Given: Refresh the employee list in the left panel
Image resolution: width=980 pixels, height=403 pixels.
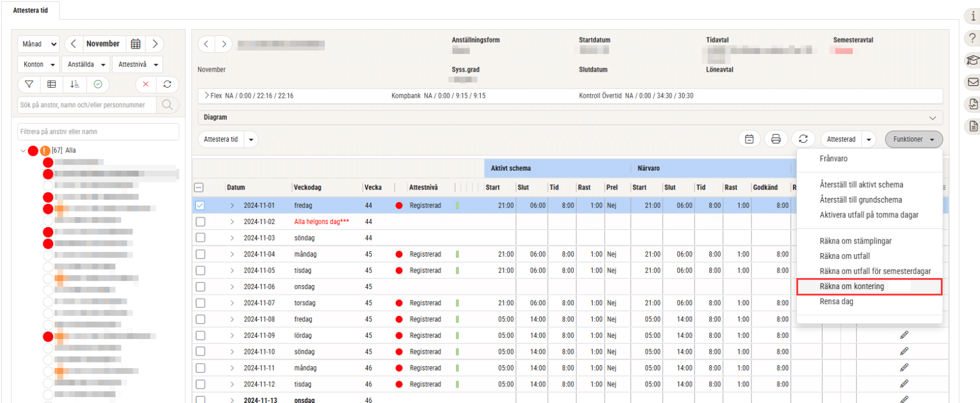Looking at the screenshot, I should (168, 84).
